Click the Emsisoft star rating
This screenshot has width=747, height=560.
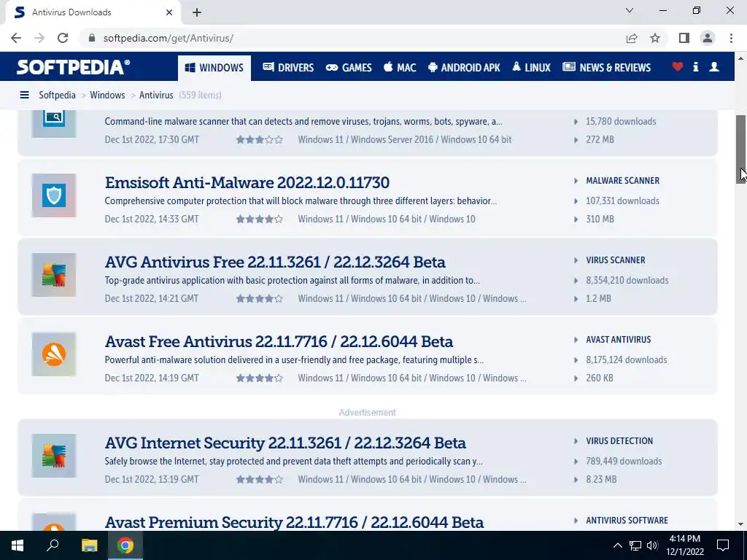tap(260, 219)
